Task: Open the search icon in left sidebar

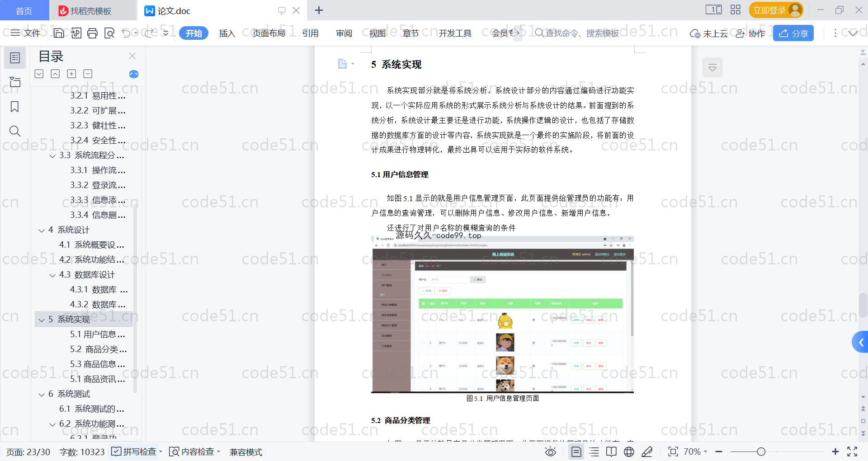Action: coord(15,131)
